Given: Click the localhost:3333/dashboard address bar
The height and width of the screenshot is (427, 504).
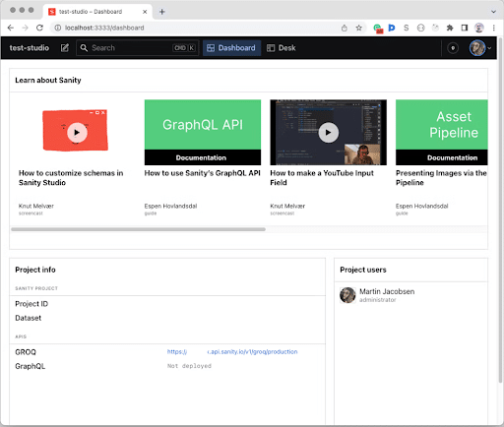Looking at the screenshot, I should [197, 28].
